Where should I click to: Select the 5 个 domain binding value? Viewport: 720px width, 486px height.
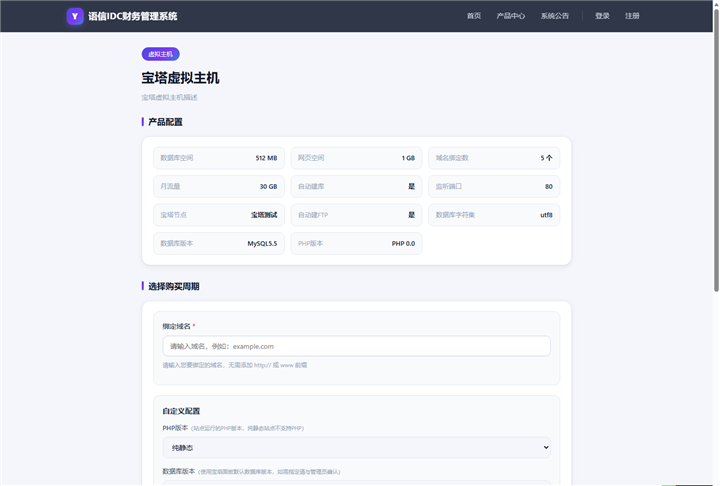click(546, 158)
